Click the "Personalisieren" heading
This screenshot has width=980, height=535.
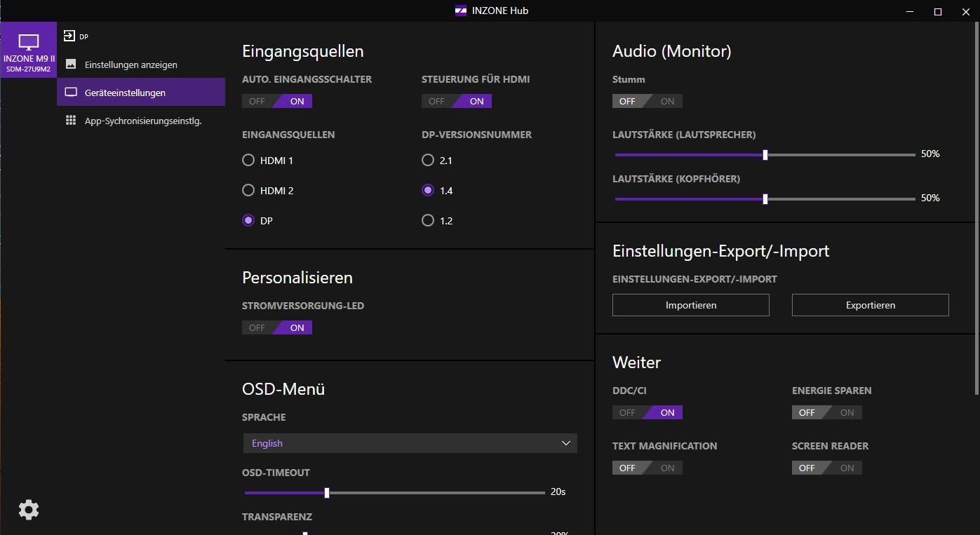pyautogui.click(x=297, y=278)
